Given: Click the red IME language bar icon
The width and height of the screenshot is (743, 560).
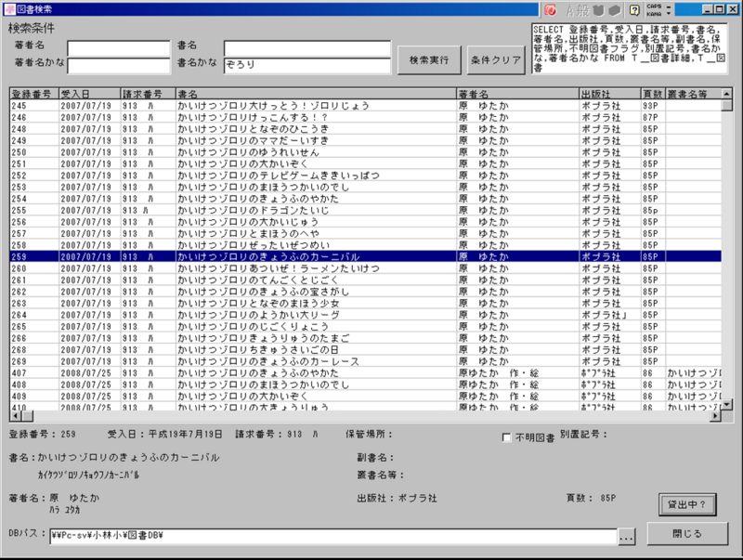Looking at the screenshot, I should tap(551, 9).
